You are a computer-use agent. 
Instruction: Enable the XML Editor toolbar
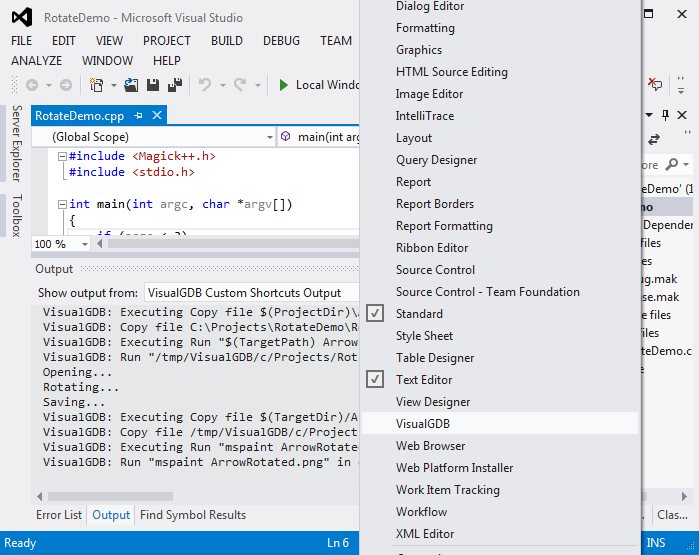click(x=500, y=534)
